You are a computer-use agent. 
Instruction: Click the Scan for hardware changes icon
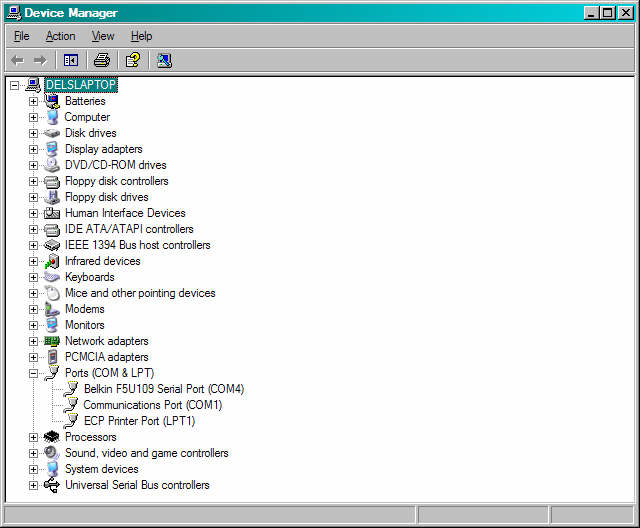(164, 60)
